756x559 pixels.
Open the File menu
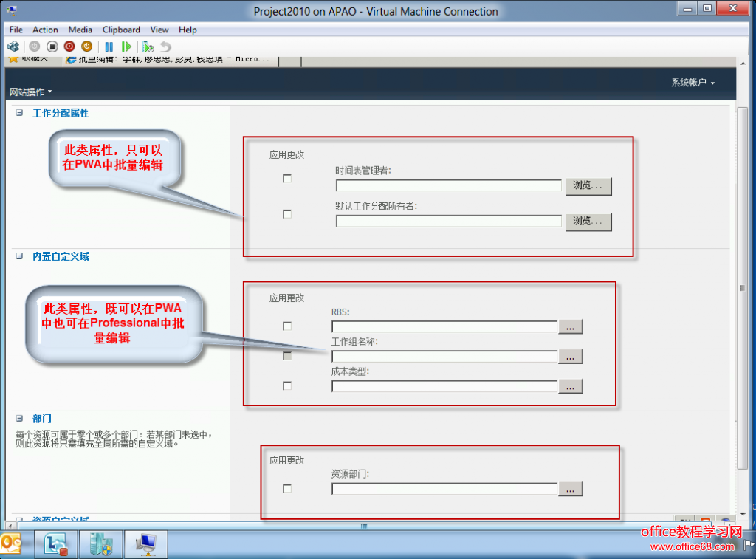coord(16,30)
